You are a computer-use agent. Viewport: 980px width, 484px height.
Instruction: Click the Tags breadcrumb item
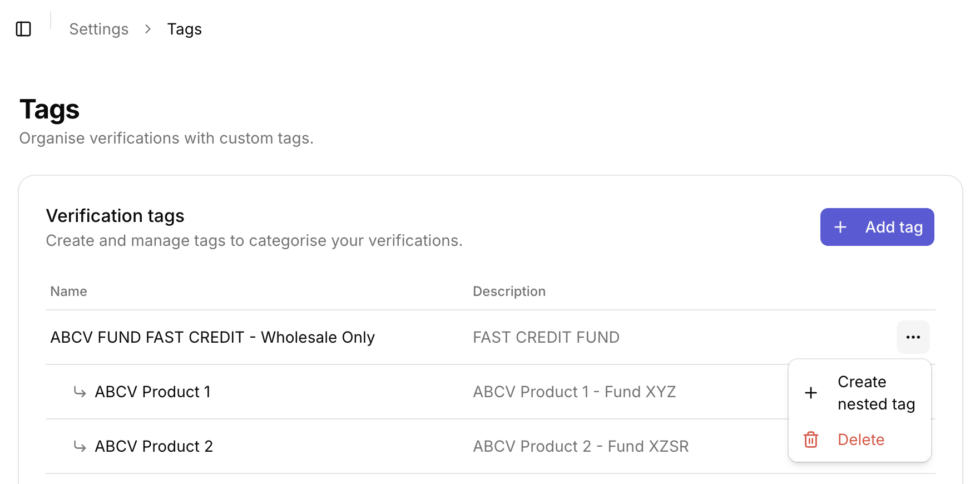pyautogui.click(x=185, y=29)
